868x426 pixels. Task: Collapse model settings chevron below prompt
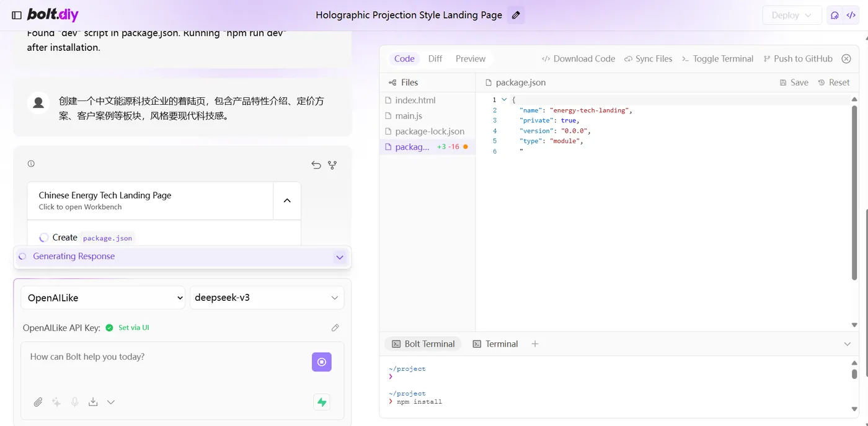pyautogui.click(x=111, y=402)
